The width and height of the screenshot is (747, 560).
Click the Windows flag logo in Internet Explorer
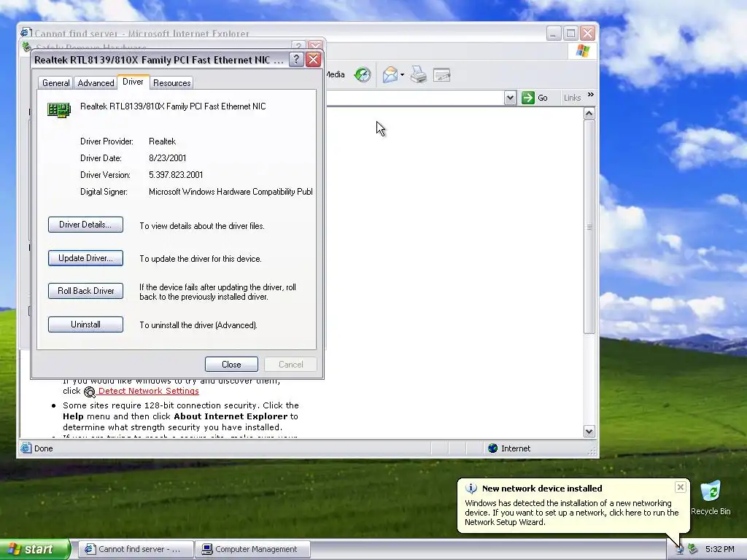click(582, 50)
